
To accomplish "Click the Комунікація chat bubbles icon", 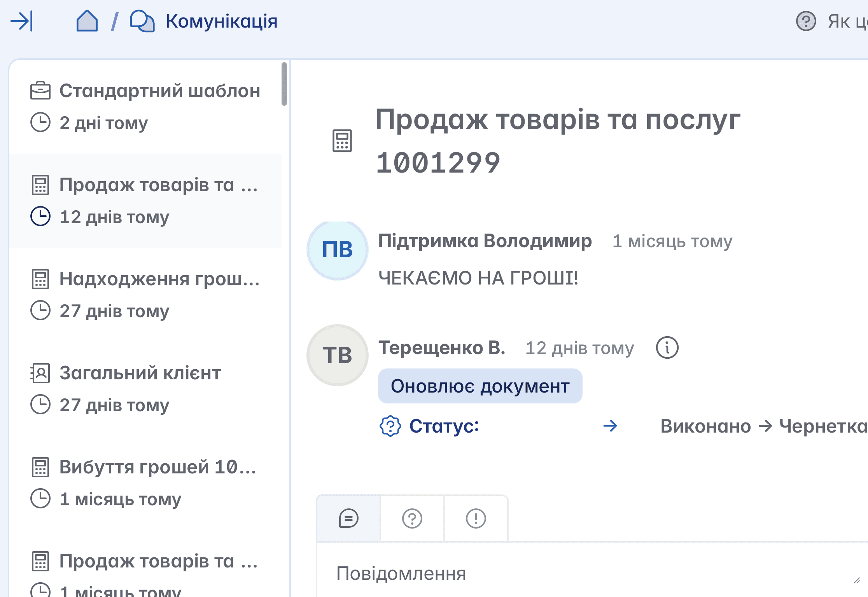I will click(142, 21).
